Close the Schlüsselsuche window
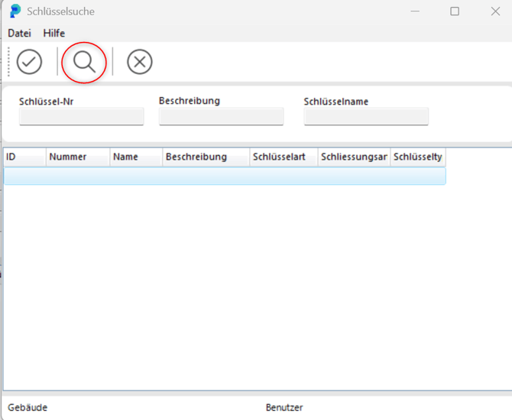This screenshot has height=420, width=512. [x=495, y=11]
